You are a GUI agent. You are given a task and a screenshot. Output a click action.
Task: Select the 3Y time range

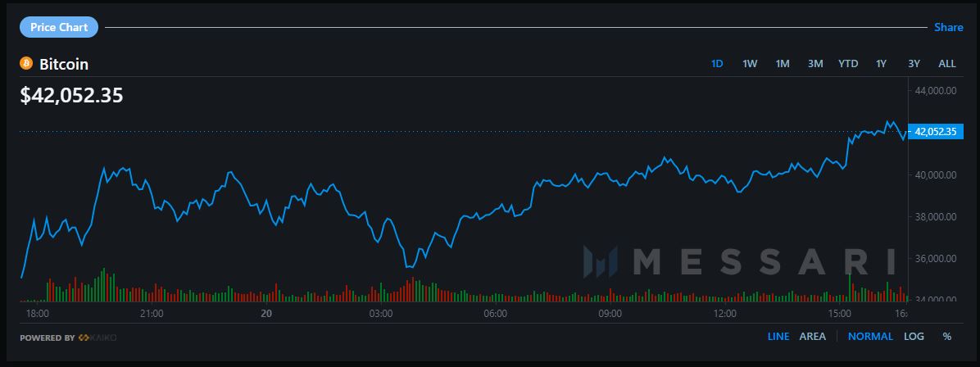914,64
